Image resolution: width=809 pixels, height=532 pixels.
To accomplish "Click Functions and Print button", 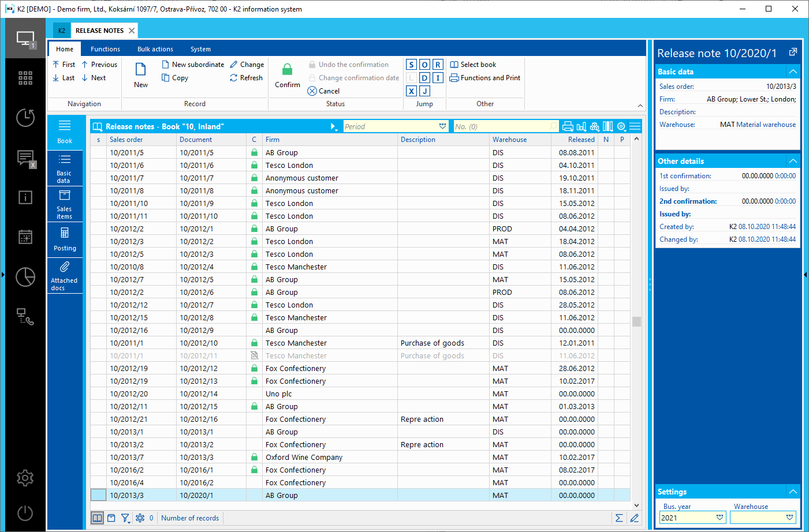I will (485, 78).
